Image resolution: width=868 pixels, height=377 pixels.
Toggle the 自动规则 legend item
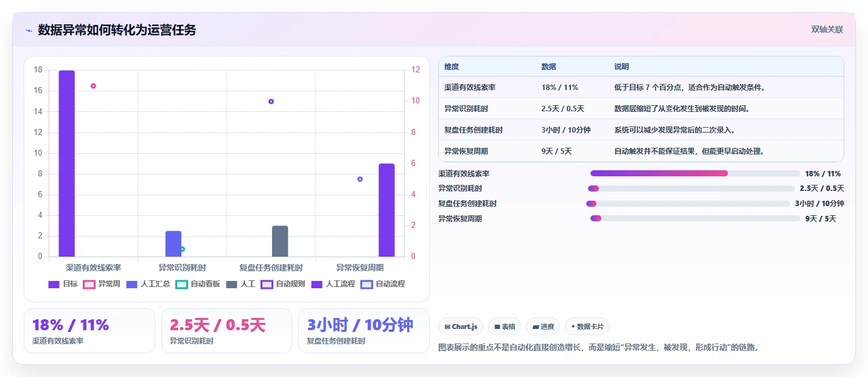click(x=283, y=284)
